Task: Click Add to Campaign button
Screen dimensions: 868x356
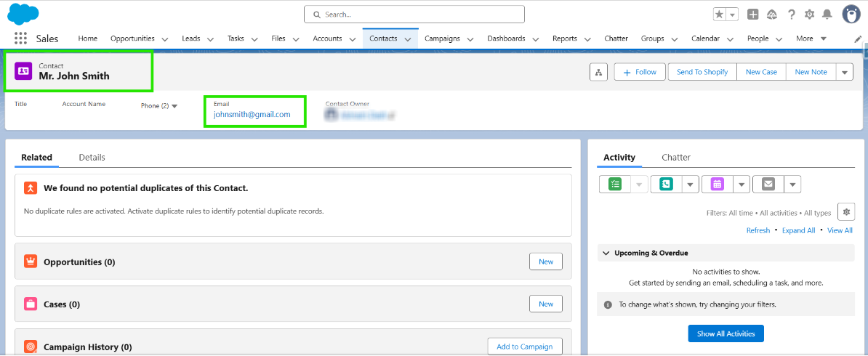Action: point(524,347)
